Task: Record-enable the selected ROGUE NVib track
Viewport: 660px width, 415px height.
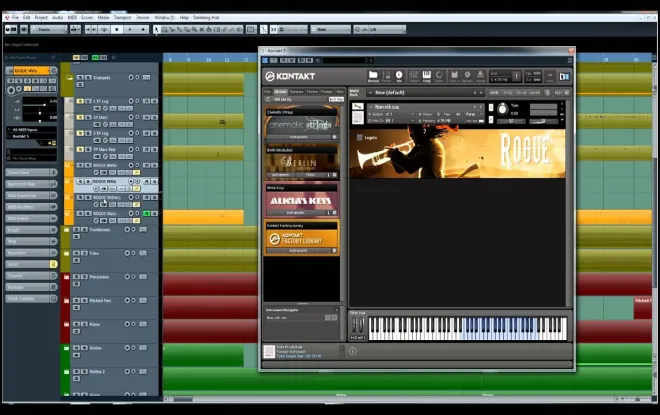Action: pos(130,181)
